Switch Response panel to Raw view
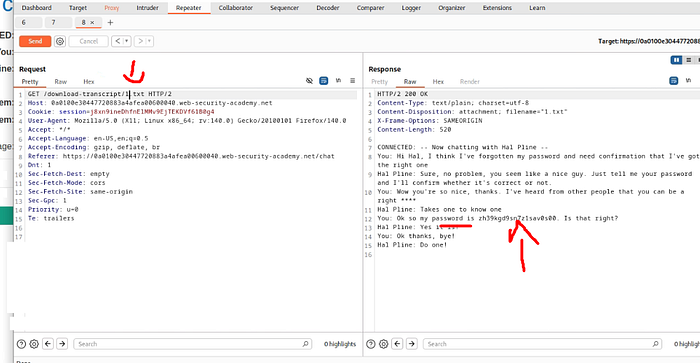This screenshot has height=363, width=700. (410, 82)
